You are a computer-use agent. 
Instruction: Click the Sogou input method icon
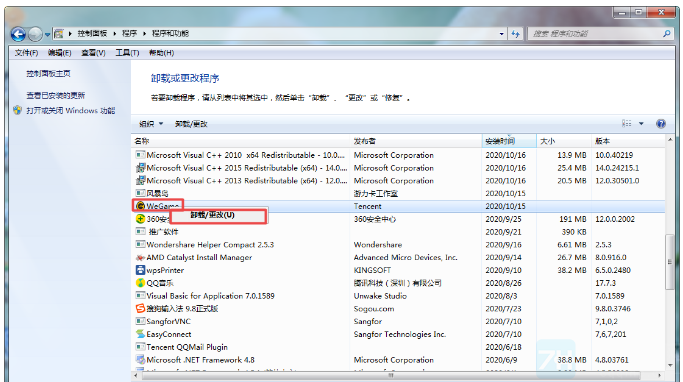140,309
